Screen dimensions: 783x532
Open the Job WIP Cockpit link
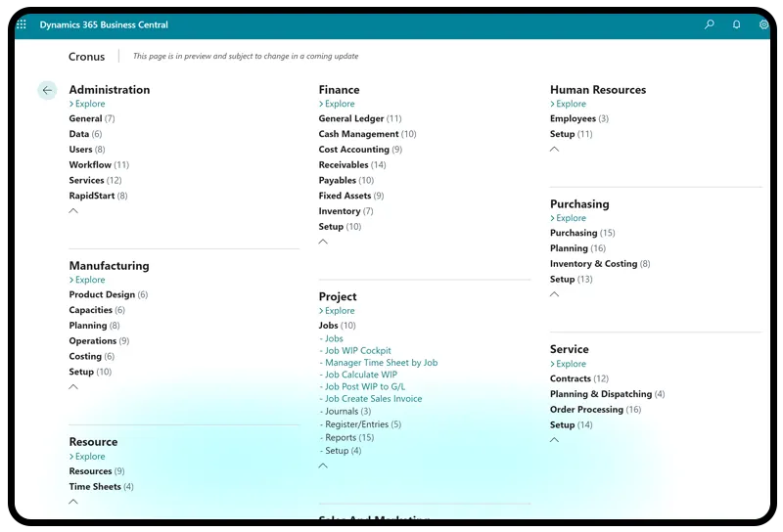click(357, 350)
